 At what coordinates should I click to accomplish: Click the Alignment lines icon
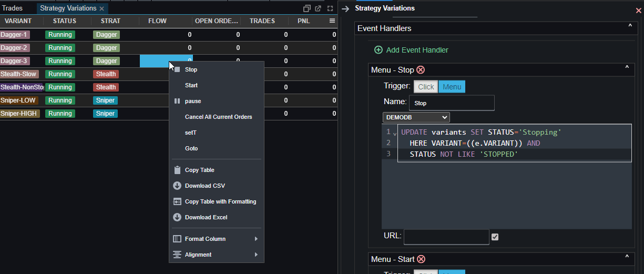177,255
